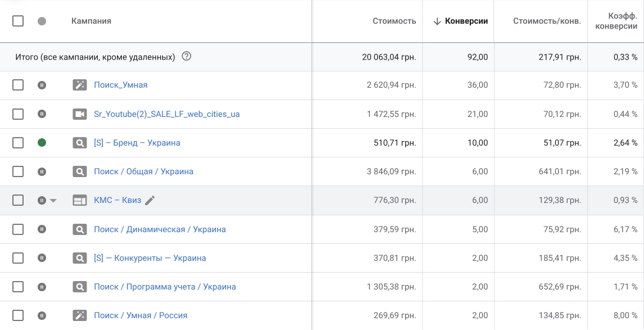Screen dimensions: 644x330
Task: Click cost cell 2 620,94 грн.
Action: (x=392, y=85)
